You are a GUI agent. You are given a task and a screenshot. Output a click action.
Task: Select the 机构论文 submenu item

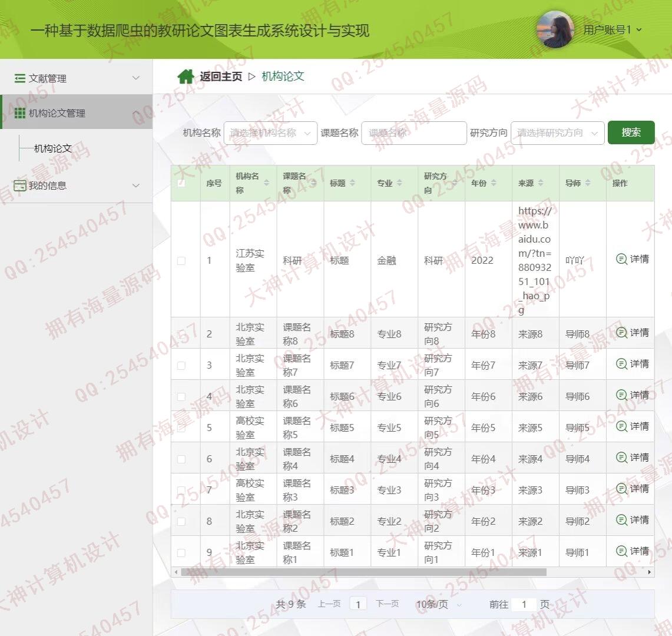[53, 148]
